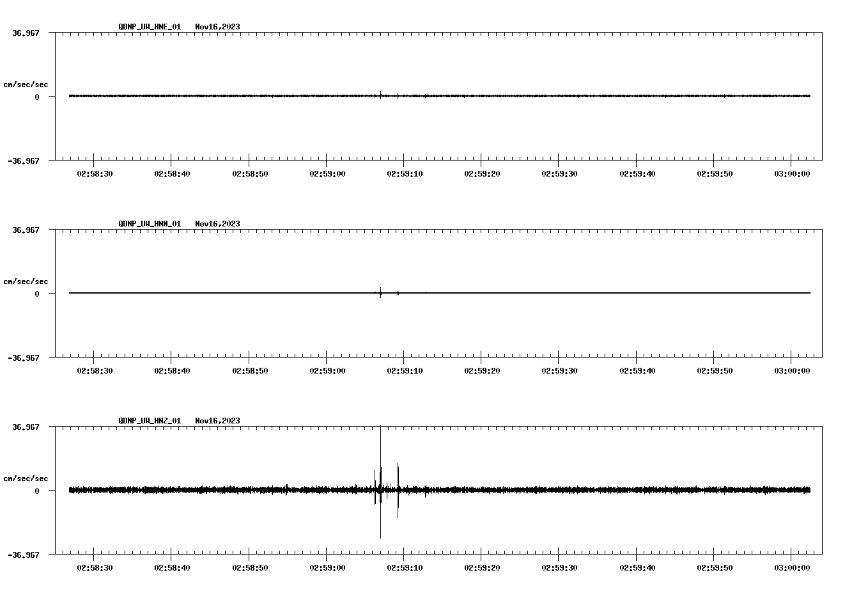Click the 02:58:40 time label under the HNN plot
Screen dimensions: 868x591
(x=172, y=370)
